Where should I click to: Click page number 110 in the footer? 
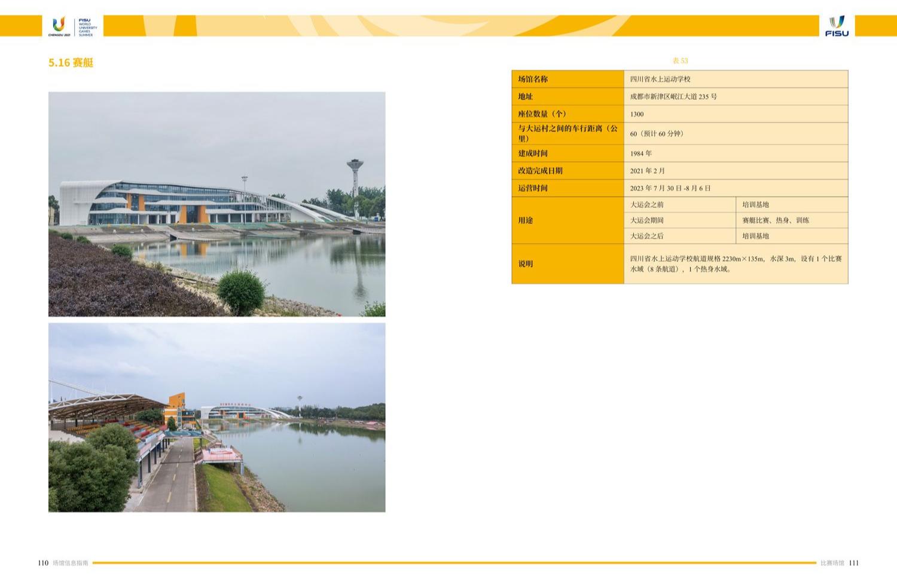pos(43,563)
